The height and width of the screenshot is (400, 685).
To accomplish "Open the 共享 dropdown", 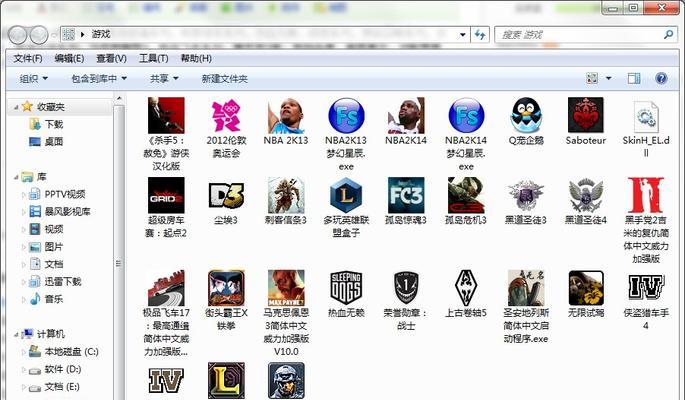I will tap(164, 79).
